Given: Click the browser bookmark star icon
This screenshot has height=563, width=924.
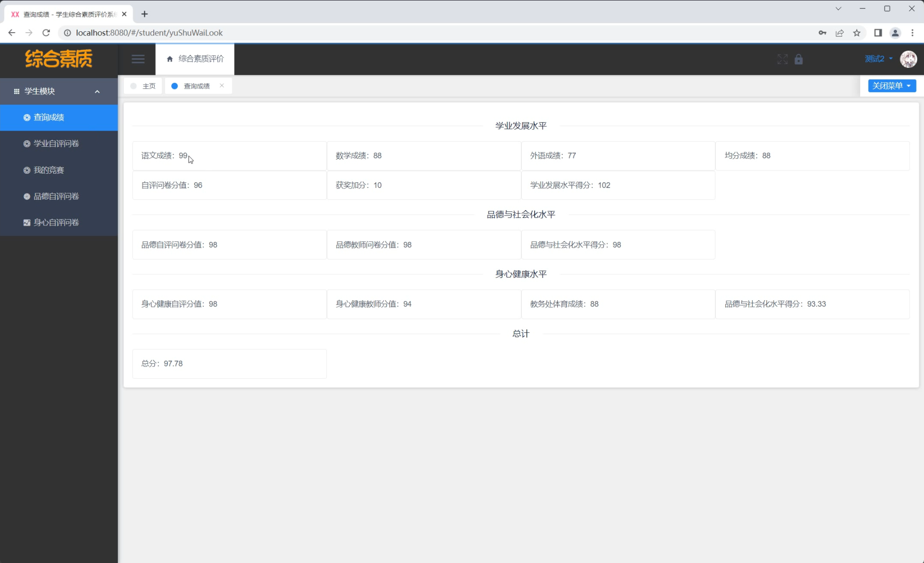Looking at the screenshot, I should click(x=857, y=33).
